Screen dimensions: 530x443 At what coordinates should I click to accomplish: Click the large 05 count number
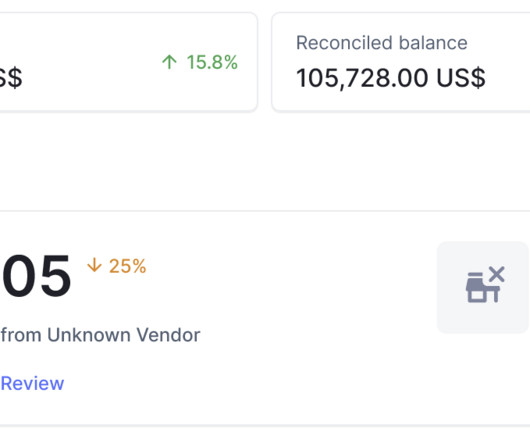(36, 276)
